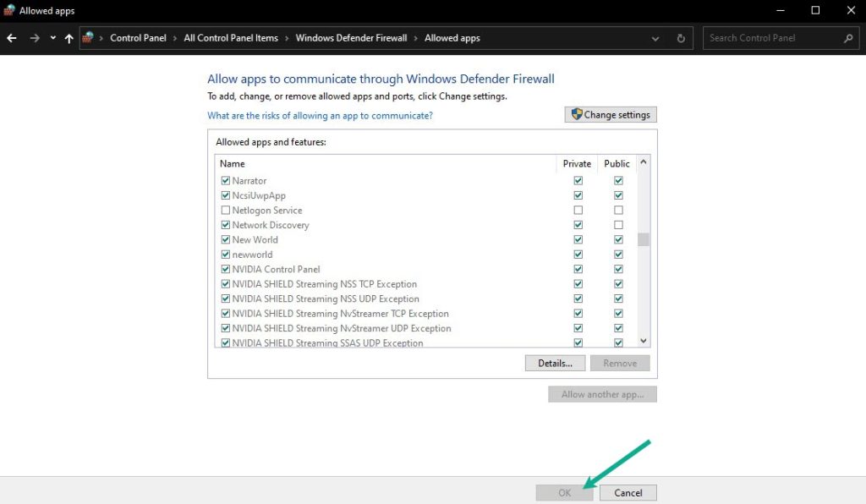Click the Remove button
866x504 pixels.
coord(620,364)
